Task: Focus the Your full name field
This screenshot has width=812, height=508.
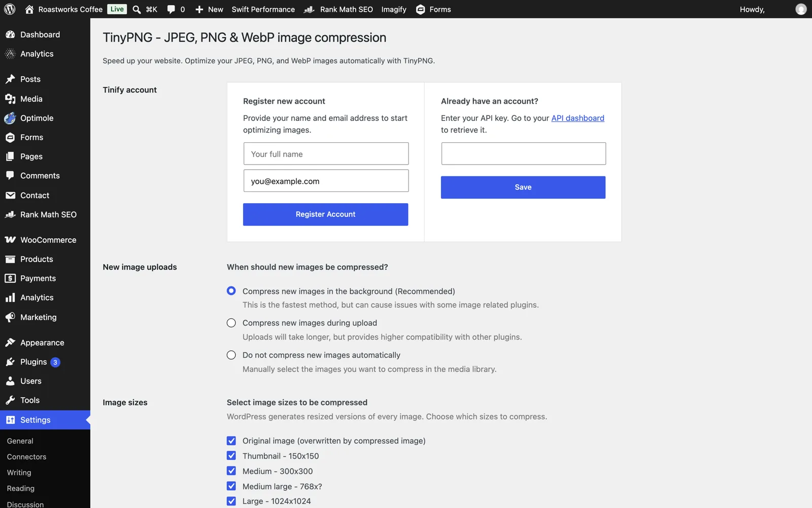Action: tap(326, 153)
